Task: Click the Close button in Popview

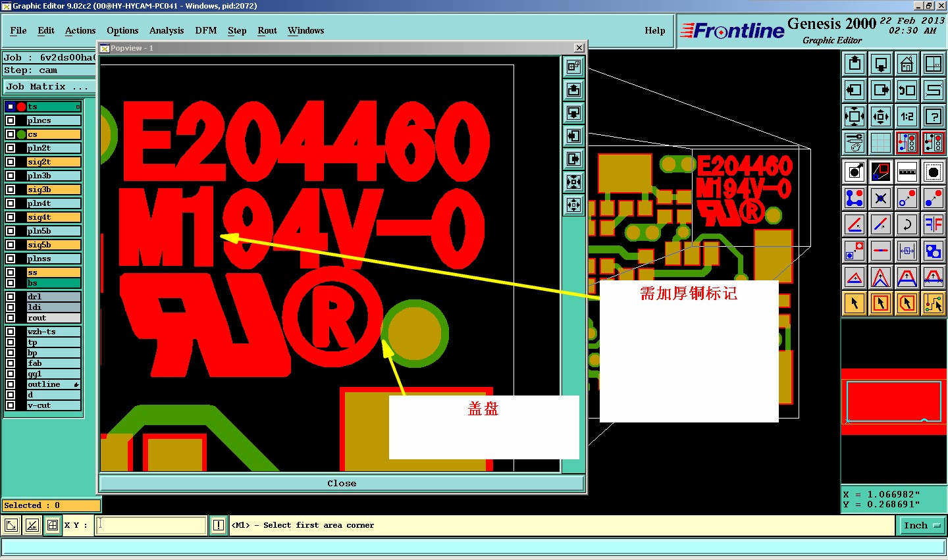Action: 342,483
